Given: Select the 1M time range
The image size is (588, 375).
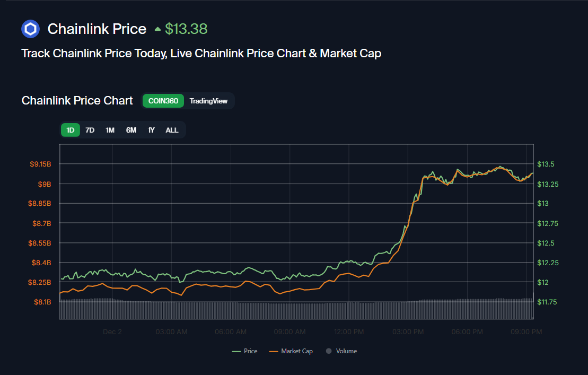Looking at the screenshot, I should (110, 130).
